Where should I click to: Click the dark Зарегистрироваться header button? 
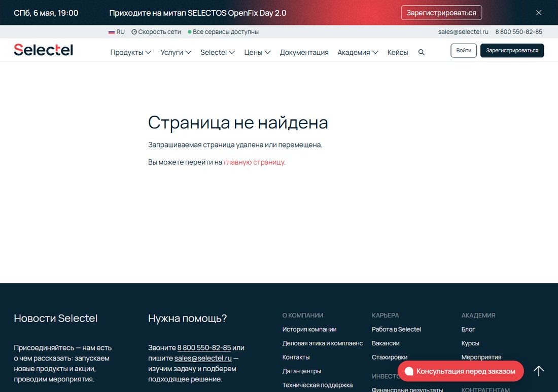(x=512, y=51)
